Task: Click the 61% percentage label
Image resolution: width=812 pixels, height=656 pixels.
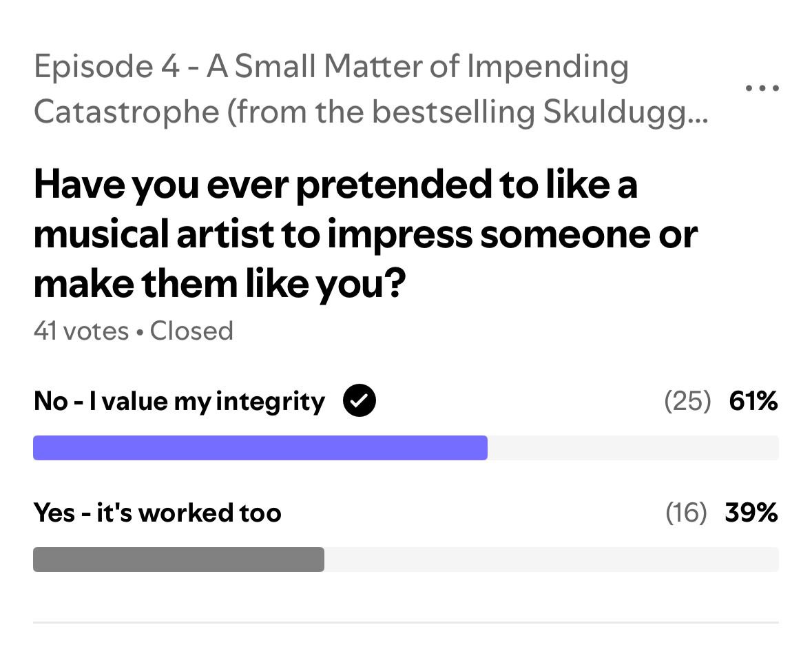Action: pyautogui.click(x=753, y=401)
